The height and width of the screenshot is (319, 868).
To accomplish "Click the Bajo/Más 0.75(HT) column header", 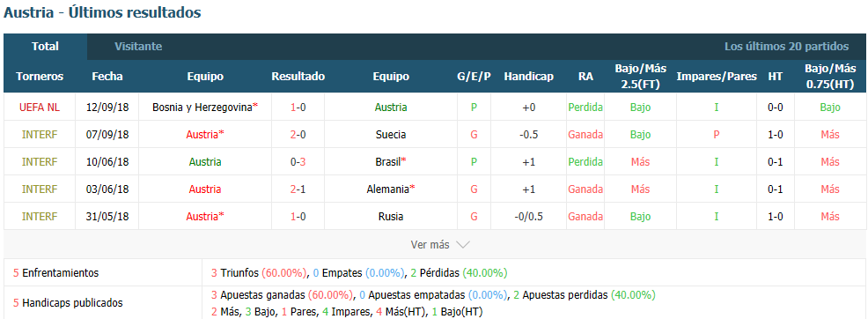I will [830, 77].
